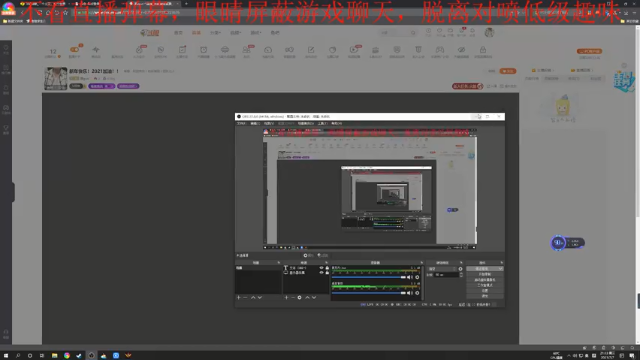Screen dimensions: 640x360
Task: Expand the 分类 category dropdown in Huya navigation
Action: click(216, 33)
